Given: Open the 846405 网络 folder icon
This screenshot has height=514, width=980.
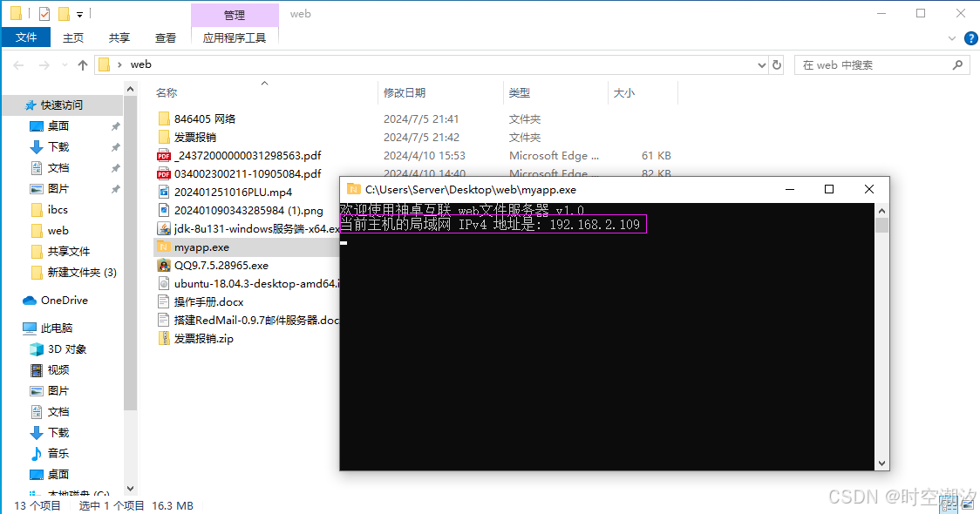Looking at the screenshot, I should point(164,118).
